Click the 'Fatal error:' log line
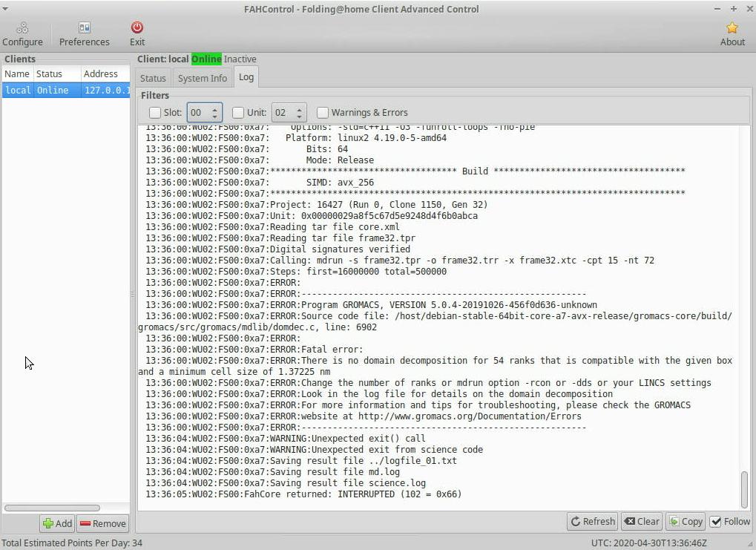Image resolution: width=756 pixels, height=550 pixels. pos(254,350)
